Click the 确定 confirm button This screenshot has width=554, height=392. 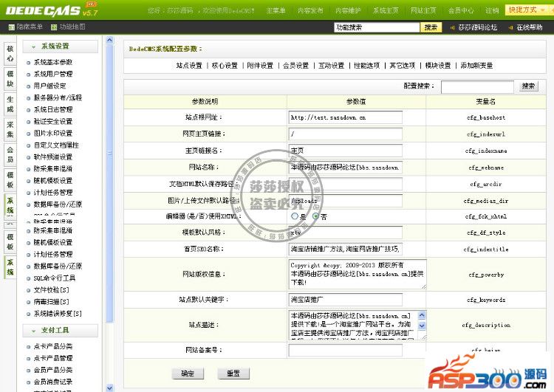(x=188, y=374)
